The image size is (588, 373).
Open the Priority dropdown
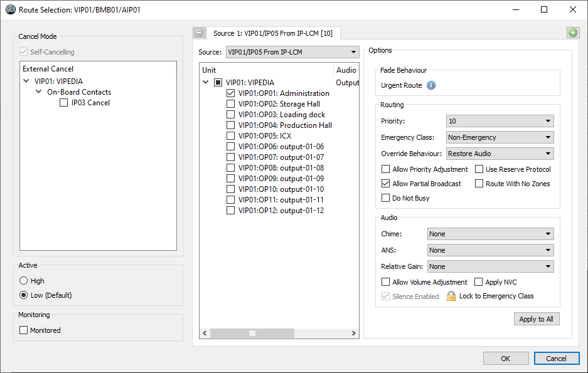500,121
